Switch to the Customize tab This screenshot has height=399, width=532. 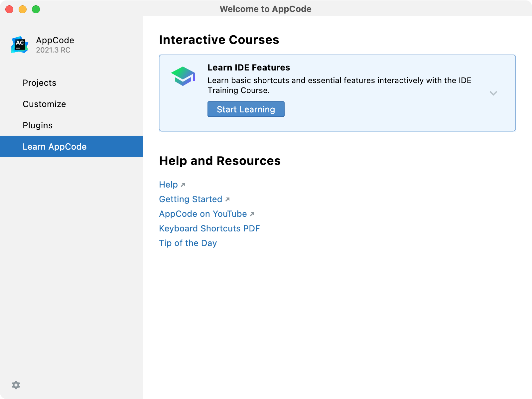[44, 104]
